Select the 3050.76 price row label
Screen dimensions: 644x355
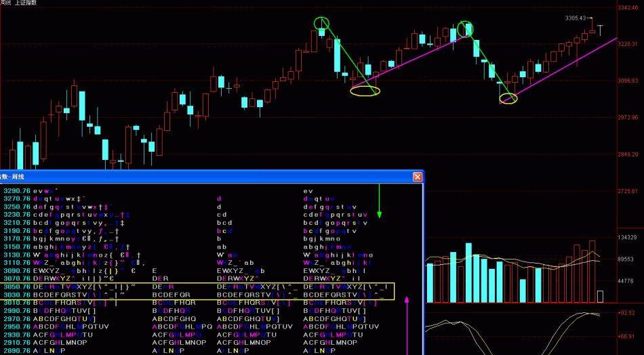(x=17, y=287)
